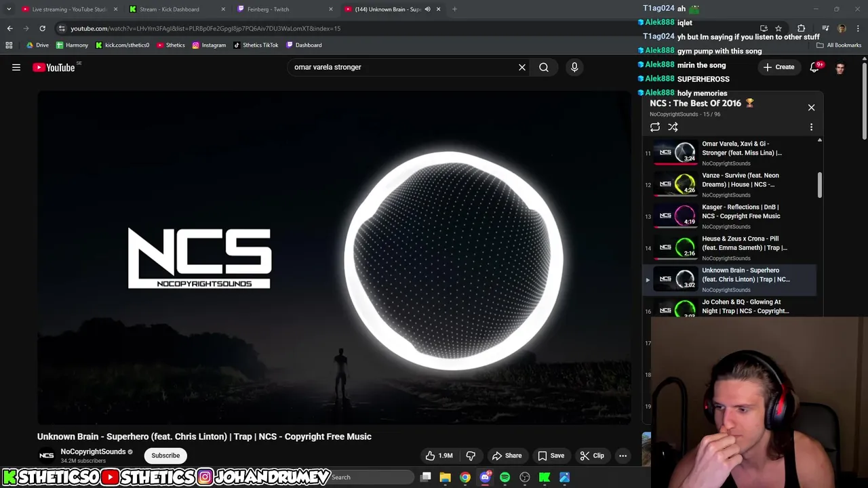Screen dimensions: 868x488
Task: Go back in browser history
Action: tap(9, 28)
